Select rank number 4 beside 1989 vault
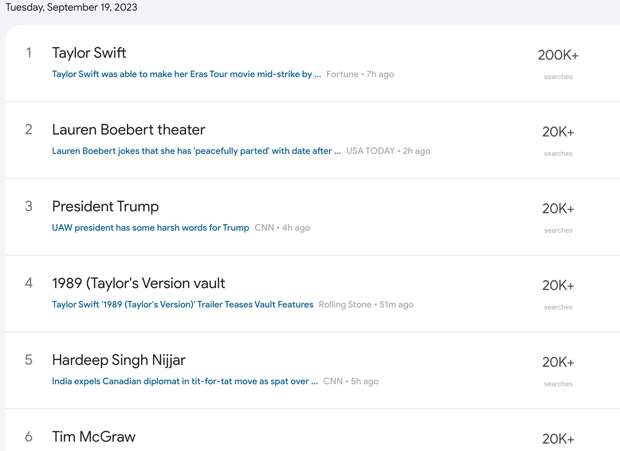This screenshot has width=620, height=451. pos(28,283)
